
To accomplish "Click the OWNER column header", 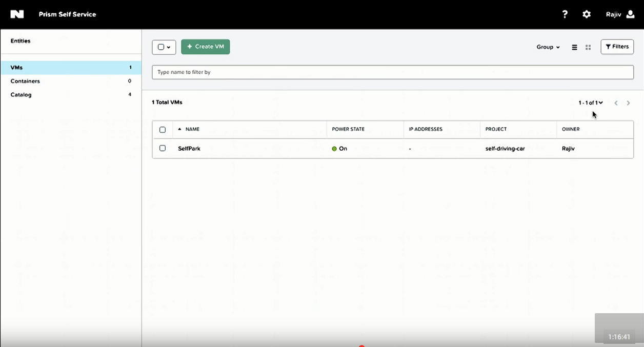I will 571,129.
